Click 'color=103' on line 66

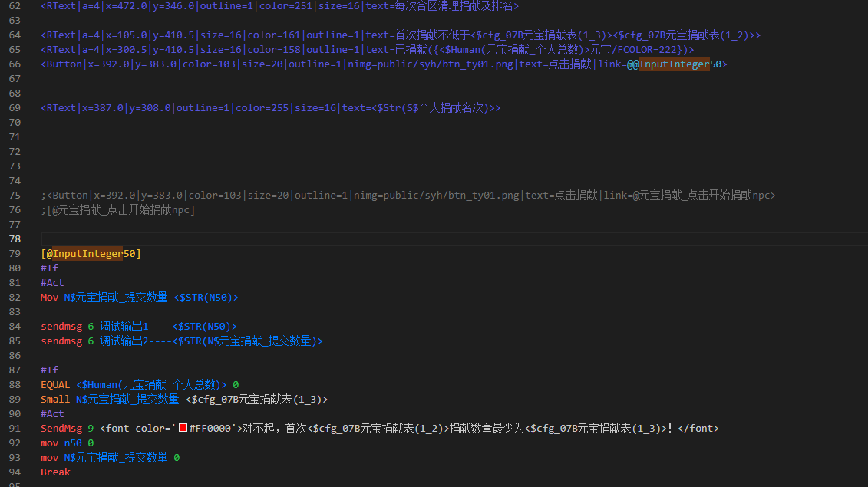(x=210, y=64)
